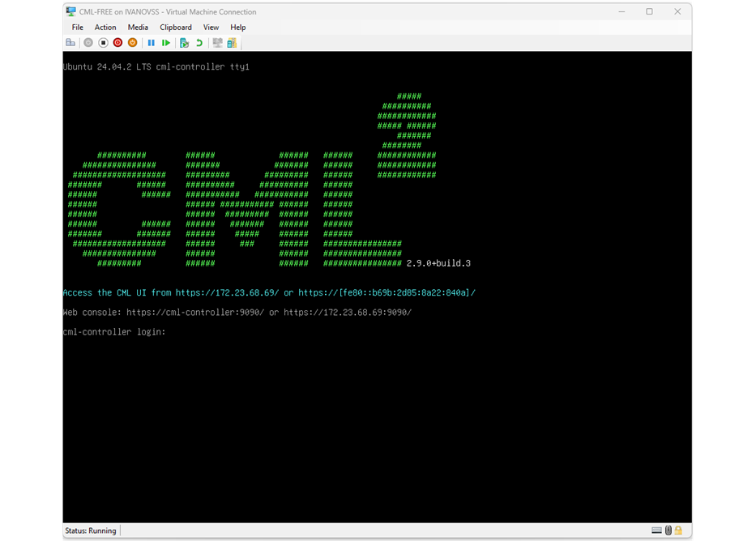Screen dimensions: 756x541
Task: Open the Media menu
Action: (138, 28)
